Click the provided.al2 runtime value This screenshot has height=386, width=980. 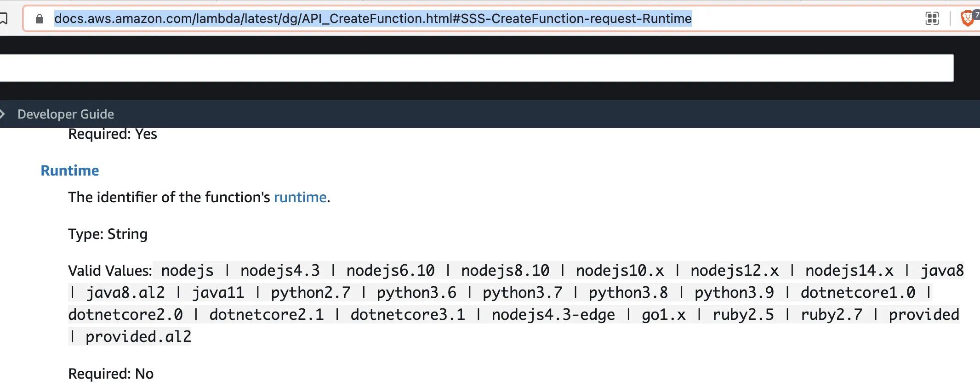pyautogui.click(x=138, y=337)
